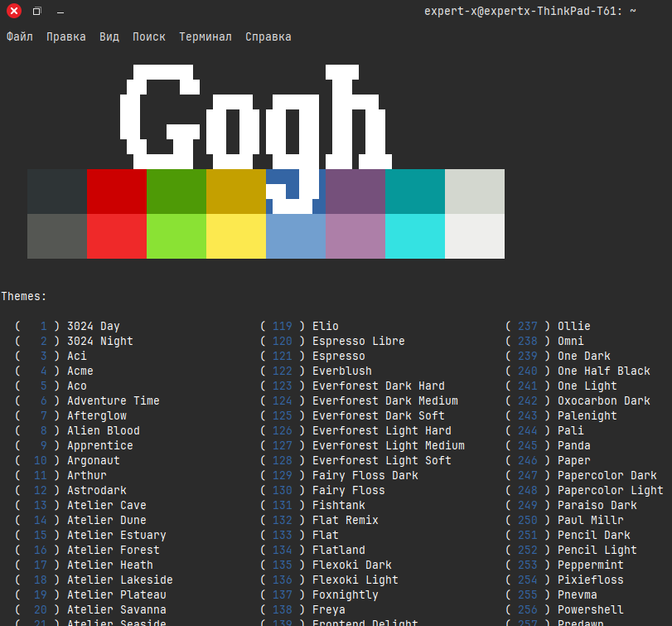Viewport: 672px width, 626px height.
Task: Click the 'One Dark' theme entry
Action: pos(583,356)
